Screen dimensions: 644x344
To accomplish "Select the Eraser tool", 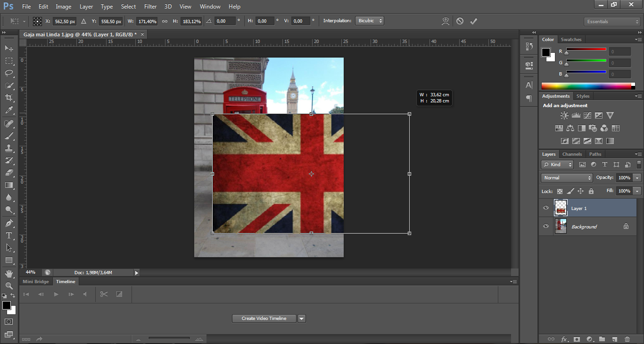I will 9,173.
